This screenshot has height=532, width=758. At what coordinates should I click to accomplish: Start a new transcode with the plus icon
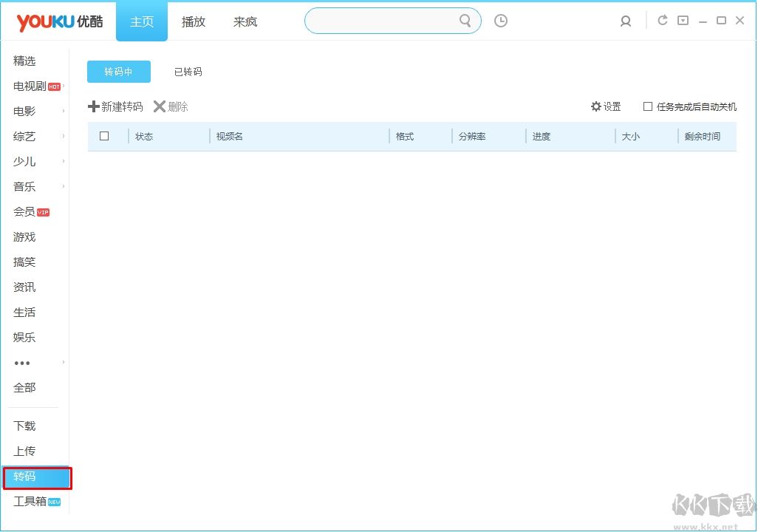(95, 106)
